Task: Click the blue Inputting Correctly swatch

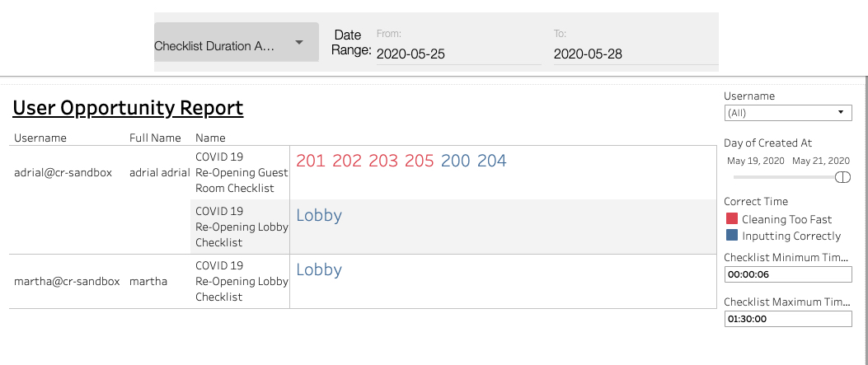Action: 731,236
